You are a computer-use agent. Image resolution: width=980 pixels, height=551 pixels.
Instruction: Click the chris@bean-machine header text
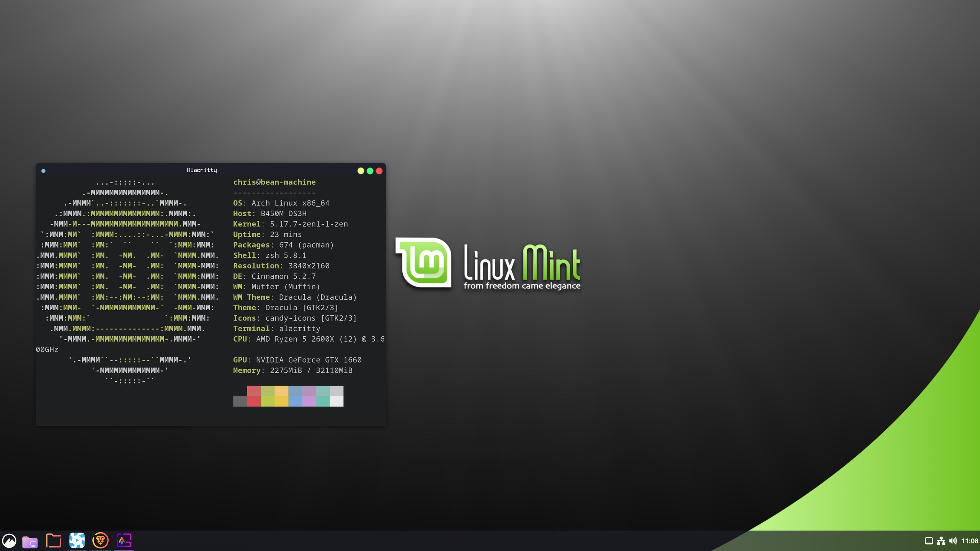point(274,182)
